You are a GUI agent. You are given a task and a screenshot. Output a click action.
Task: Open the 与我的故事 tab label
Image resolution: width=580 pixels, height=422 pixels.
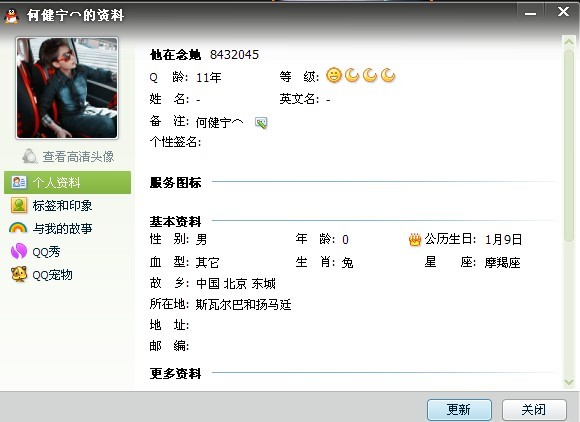(x=62, y=229)
